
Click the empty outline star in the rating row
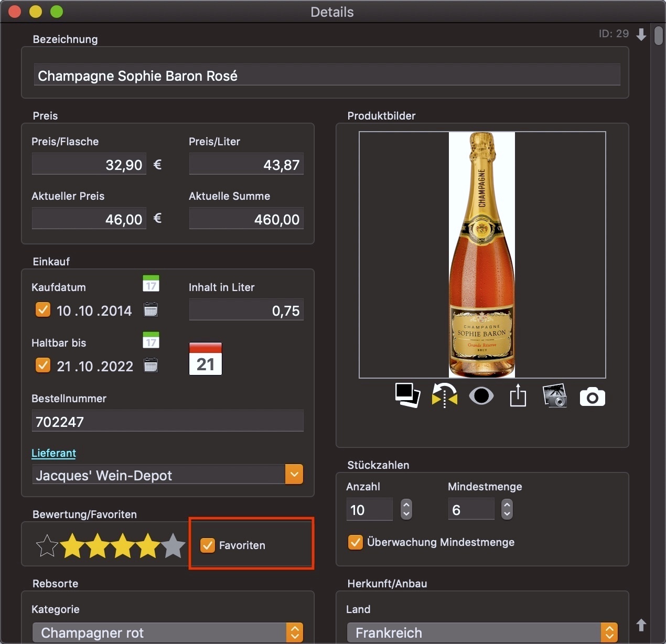click(47, 545)
